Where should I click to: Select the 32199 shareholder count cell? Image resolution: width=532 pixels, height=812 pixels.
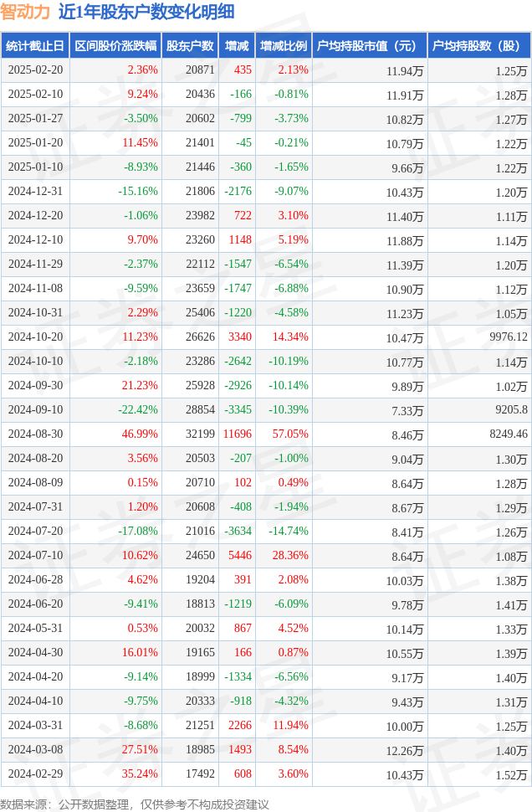tap(200, 434)
